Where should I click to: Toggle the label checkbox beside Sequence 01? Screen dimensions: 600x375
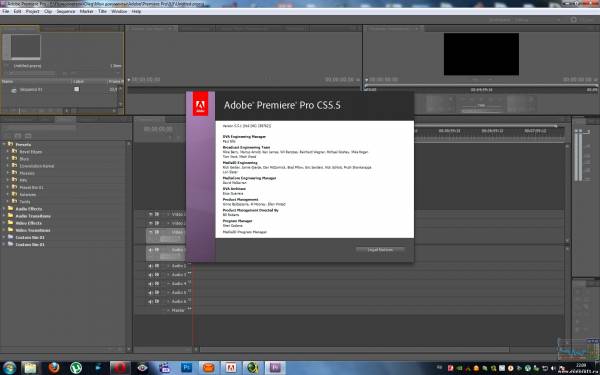tap(77, 89)
